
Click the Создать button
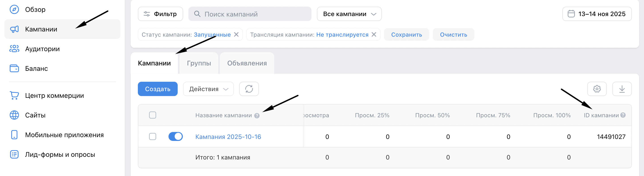158,89
